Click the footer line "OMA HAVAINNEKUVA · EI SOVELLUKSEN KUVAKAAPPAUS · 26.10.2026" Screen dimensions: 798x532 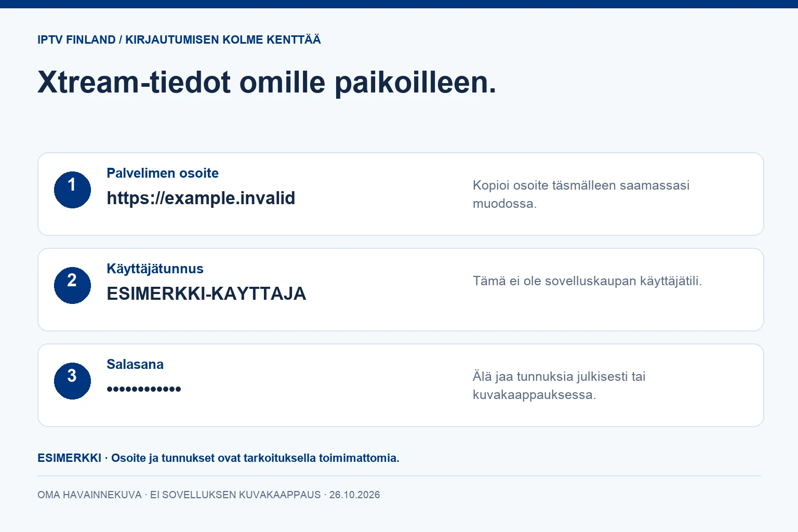point(209,495)
